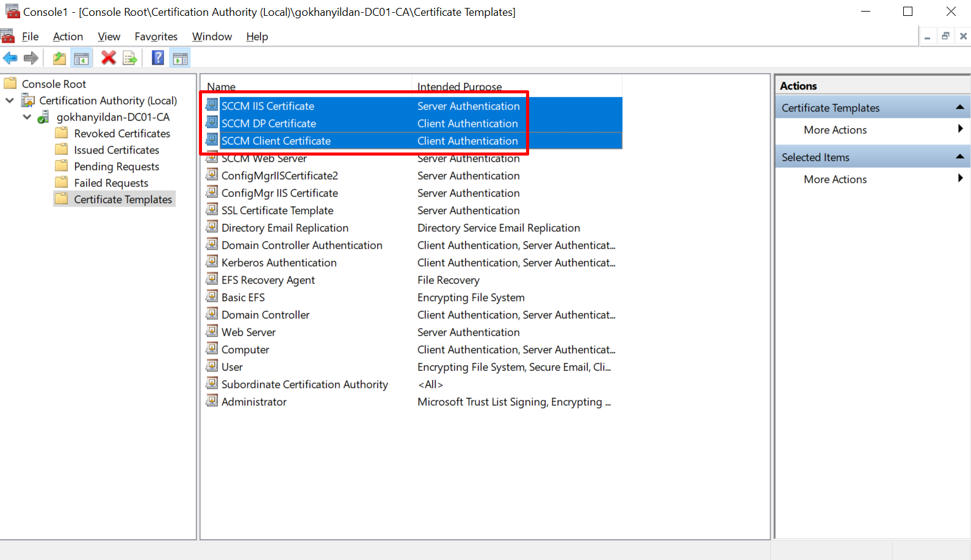
Task: Click the <All> intended purpose cell
Action: (x=430, y=384)
